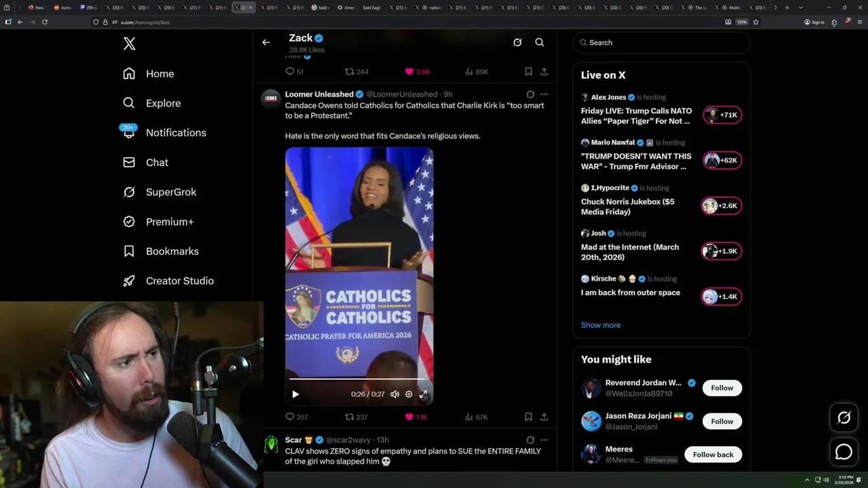This screenshot has width=868, height=488.
Task: Reply to post with 51 comments
Action: point(294,71)
